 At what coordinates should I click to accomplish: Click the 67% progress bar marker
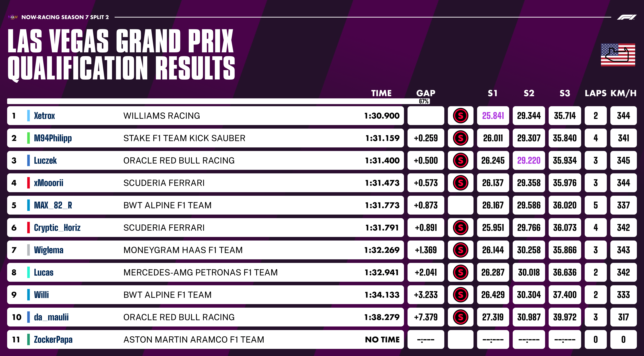(424, 101)
